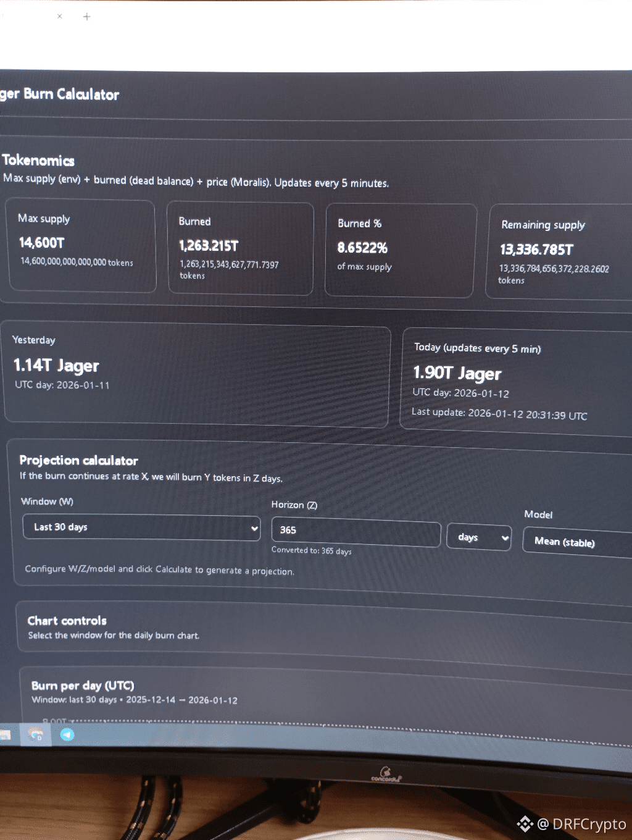The image size is (632, 840).
Task: Open a new browser tab
Action: [x=86, y=17]
